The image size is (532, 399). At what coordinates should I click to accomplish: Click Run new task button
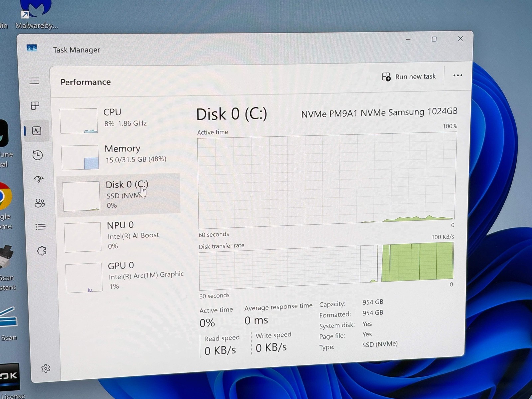pos(409,77)
